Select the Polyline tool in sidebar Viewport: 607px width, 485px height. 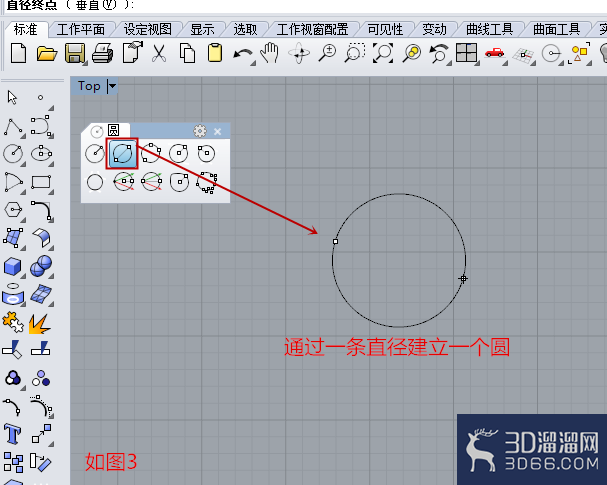point(13,127)
